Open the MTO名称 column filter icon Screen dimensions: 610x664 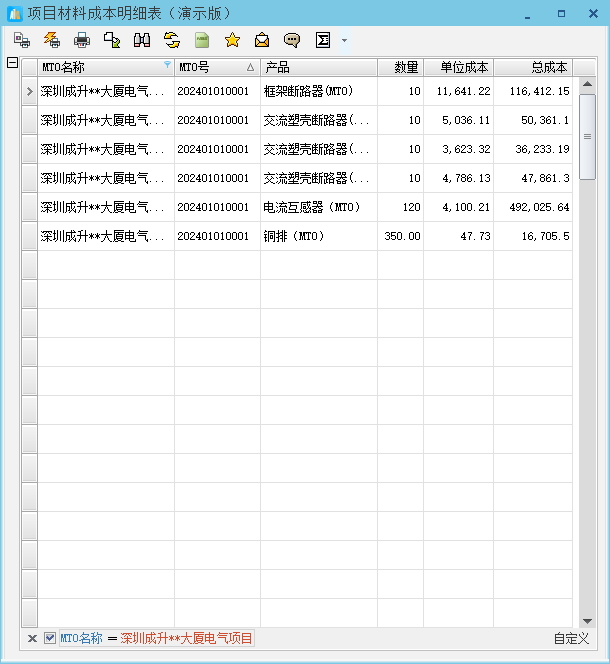(167, 64)
